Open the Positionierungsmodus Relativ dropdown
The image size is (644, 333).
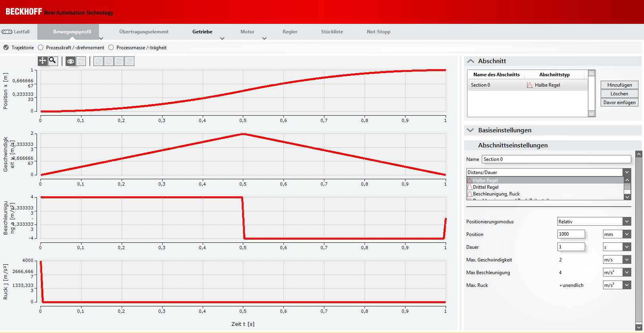click(x=627, y=221)
